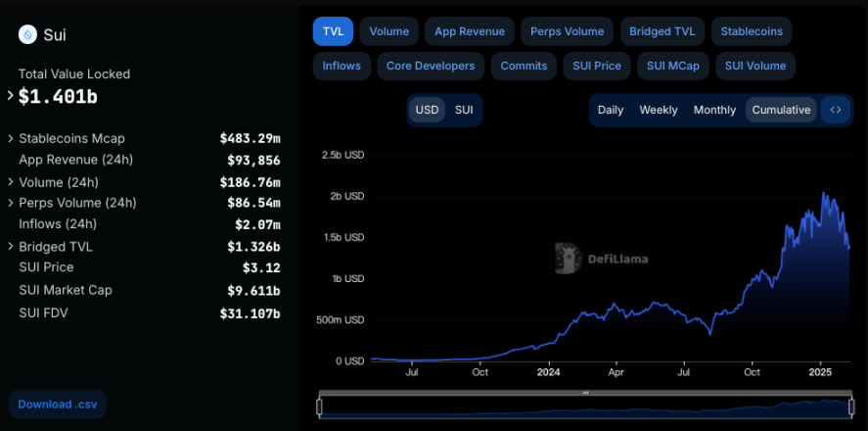
Task: Toggle Perps Volume on the chart
Action: tap(567, 31)
